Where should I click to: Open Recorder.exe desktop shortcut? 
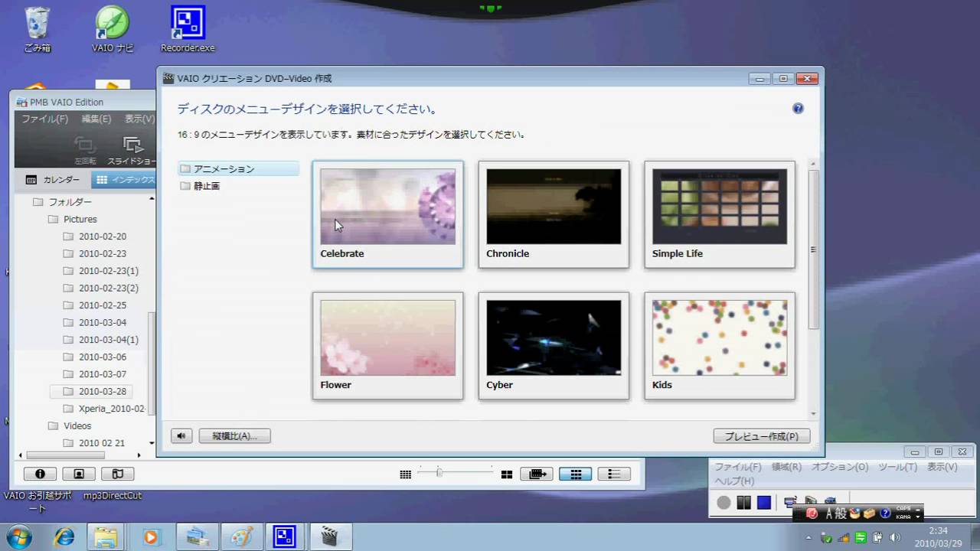click(x=188, y=31)
